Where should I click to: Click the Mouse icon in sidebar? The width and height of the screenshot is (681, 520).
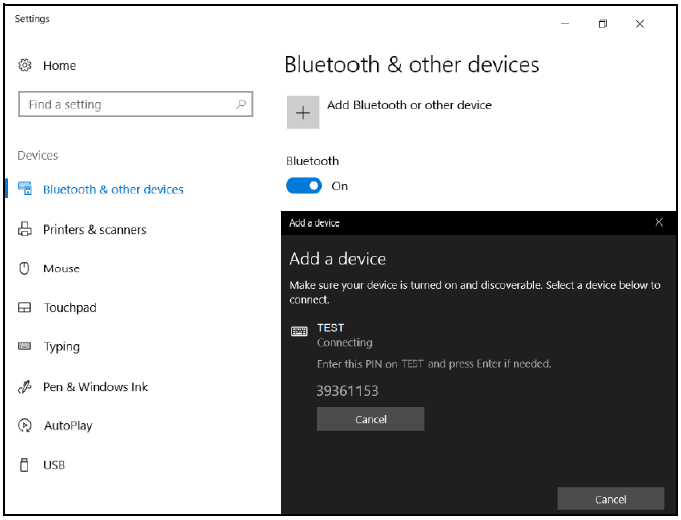click(25, 269)
